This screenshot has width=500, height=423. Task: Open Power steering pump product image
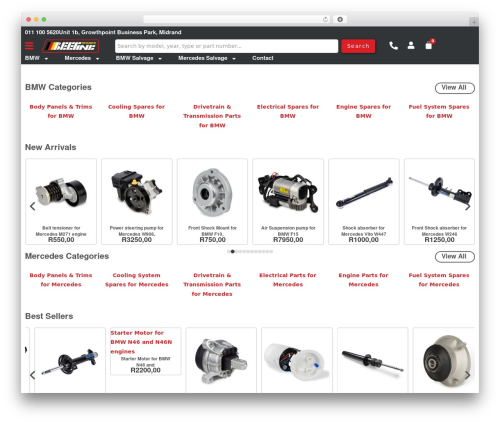click(x=137, y=192)
